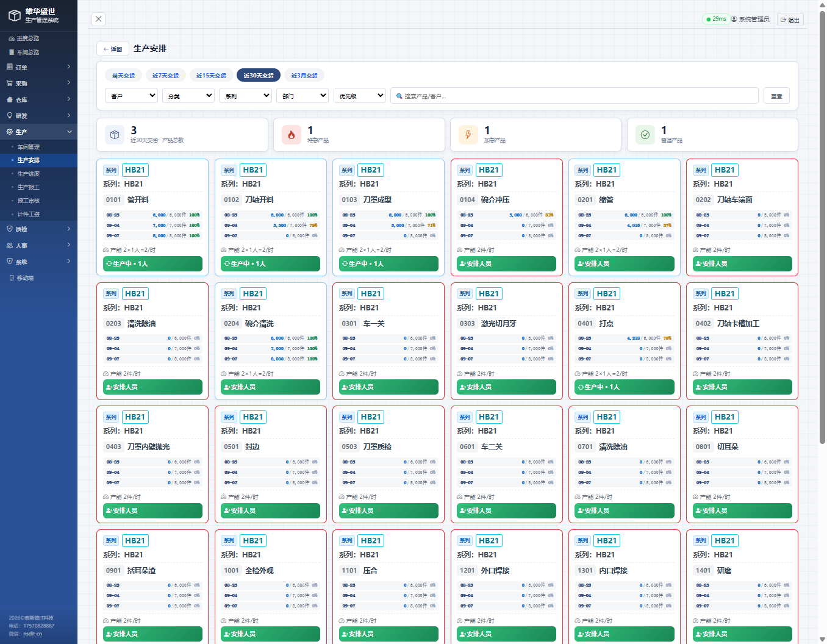The image size is (827, 644).
Task: Select the 近7天交货 filter tab
Action: click(166, 76)
